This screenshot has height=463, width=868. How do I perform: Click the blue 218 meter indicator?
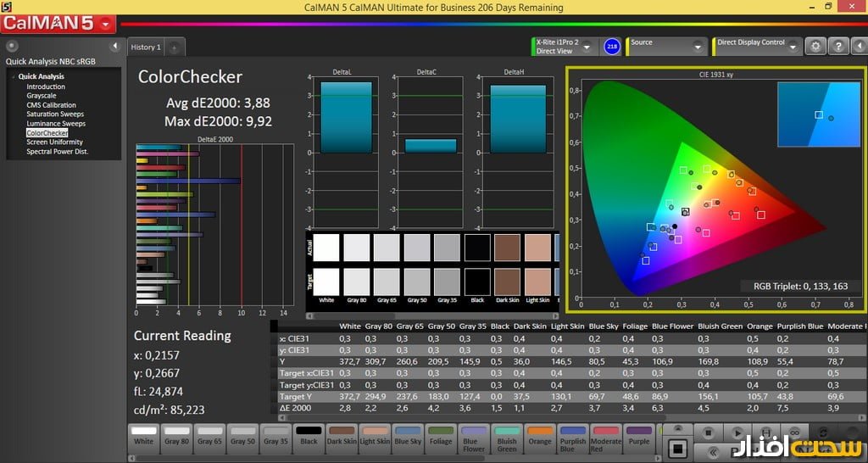click(611, 46)
